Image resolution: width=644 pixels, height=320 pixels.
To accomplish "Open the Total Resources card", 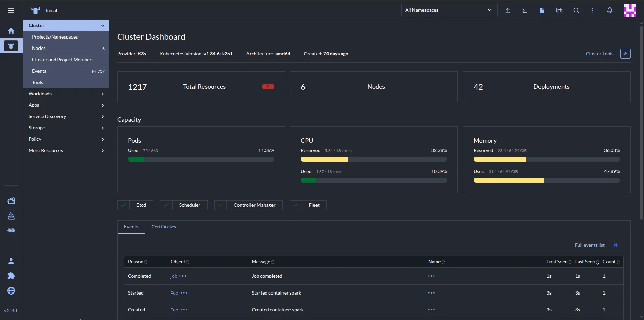I will (201, 87).
